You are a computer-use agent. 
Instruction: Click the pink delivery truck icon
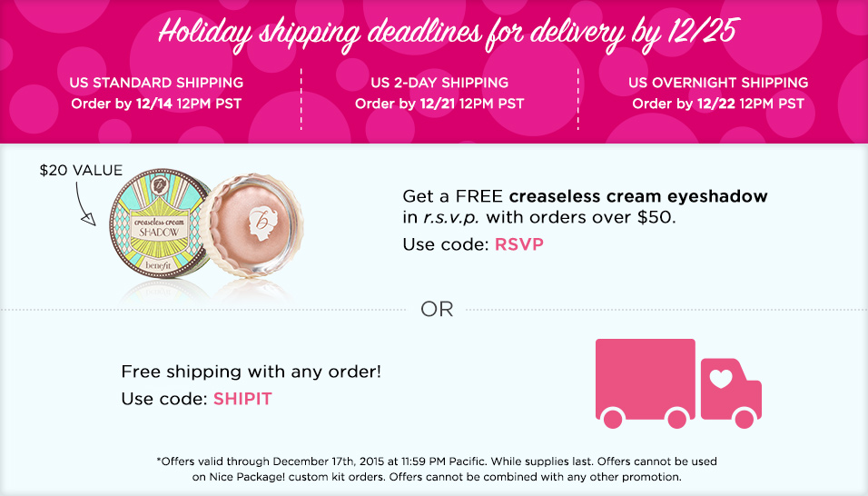point(677,382)
